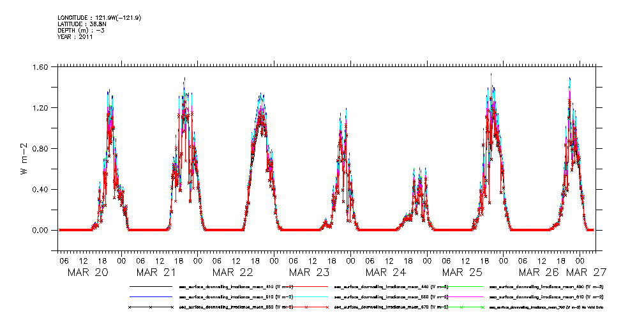Screen dimensions: 644x322
Task: Click the YEAR : 2011 header text
Action: (x=75, y=37)
